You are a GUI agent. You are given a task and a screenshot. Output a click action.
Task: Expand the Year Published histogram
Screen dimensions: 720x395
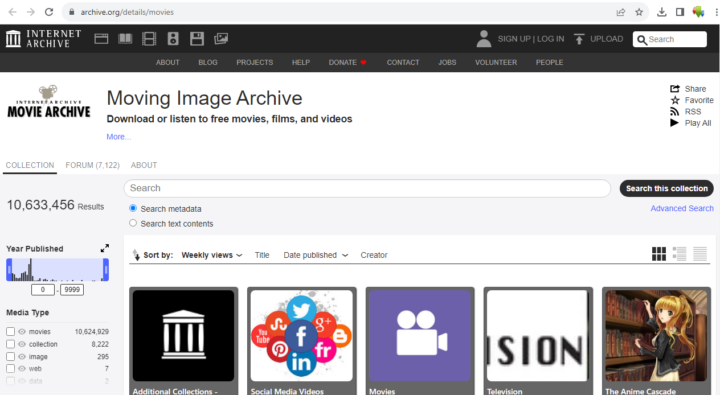105,248
